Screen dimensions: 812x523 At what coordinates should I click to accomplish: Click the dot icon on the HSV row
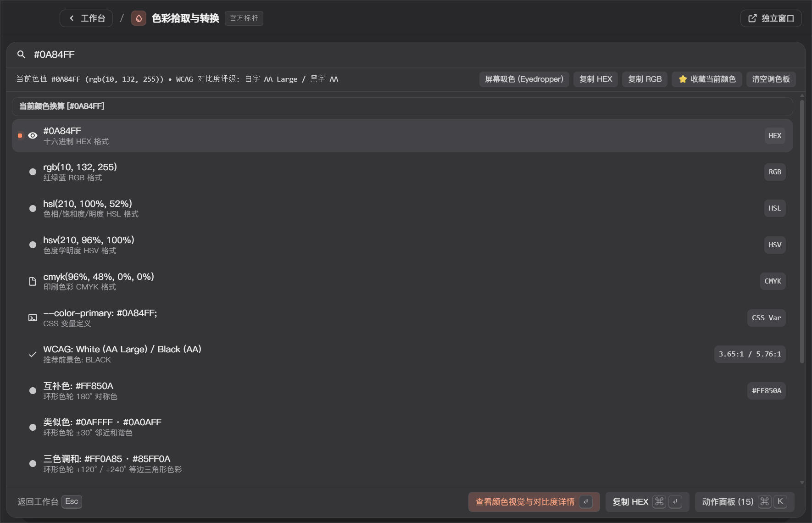[33, 245]
